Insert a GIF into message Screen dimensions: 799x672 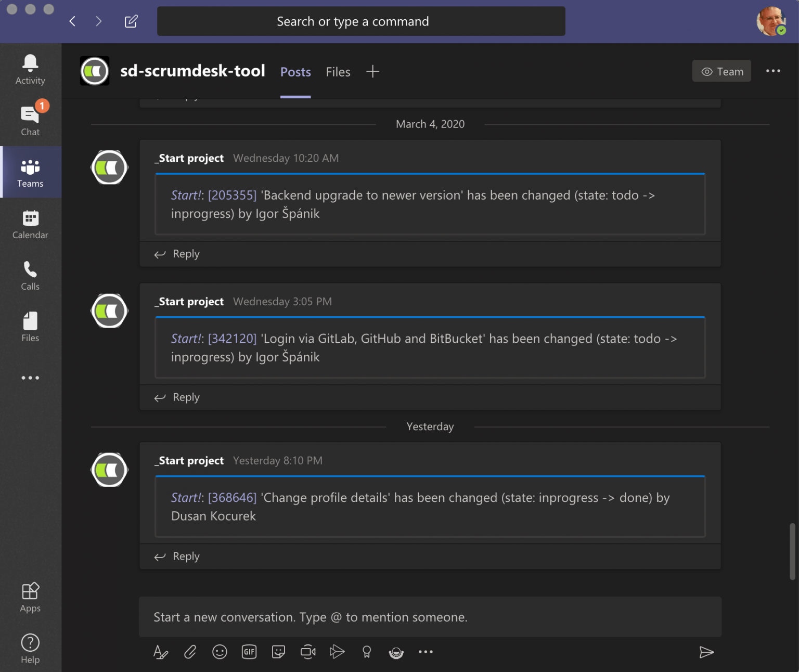click(249, 652)
